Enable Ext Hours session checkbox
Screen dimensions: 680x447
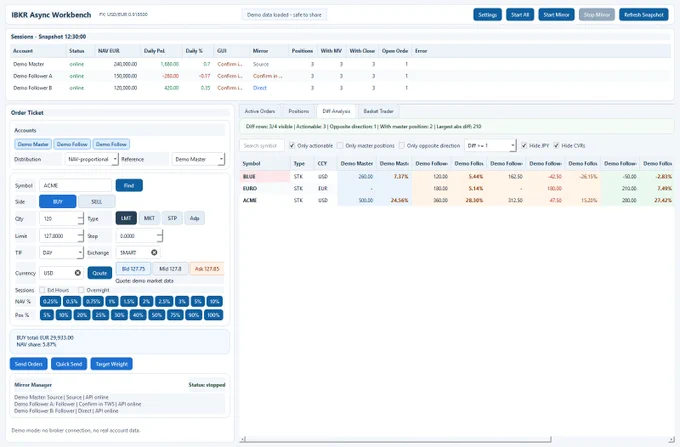point(42,290)
